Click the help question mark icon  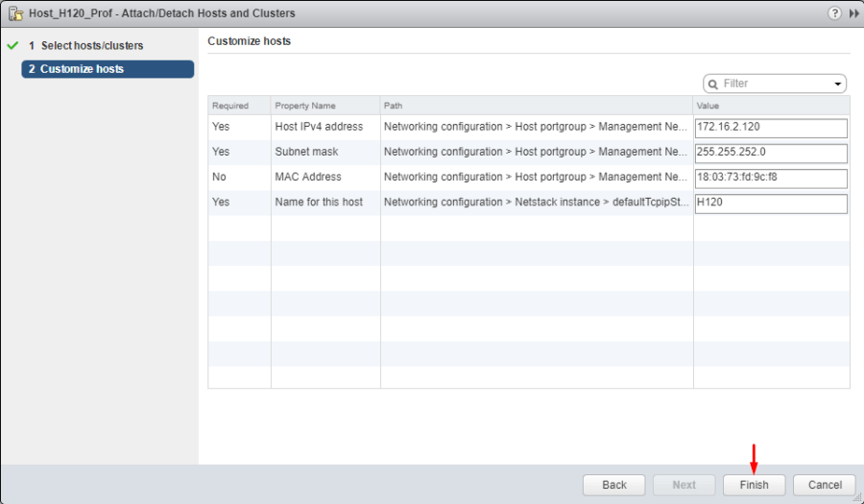(x=833, y=13)
